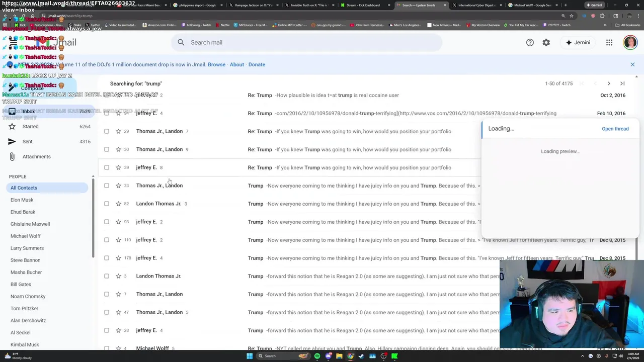The width and height of the screenshot is (644, 362).
Task: Open contact Steve Bannon
Action: point(25,260)
